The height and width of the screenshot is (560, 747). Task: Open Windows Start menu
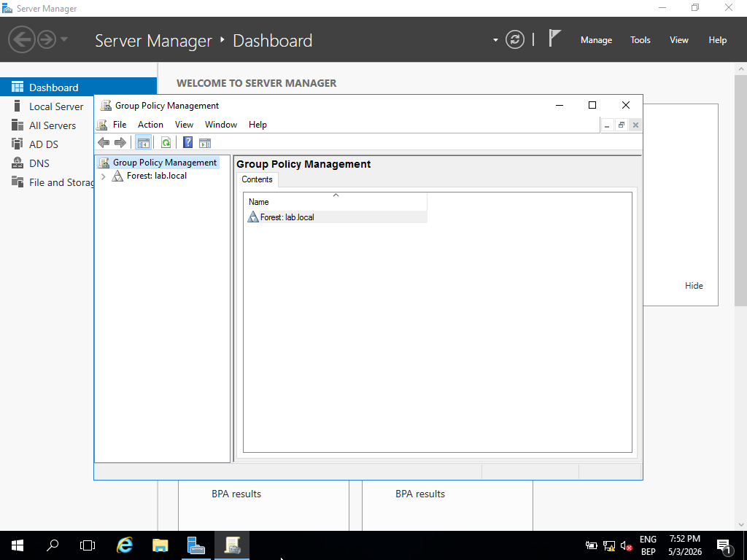coord(18,545)
